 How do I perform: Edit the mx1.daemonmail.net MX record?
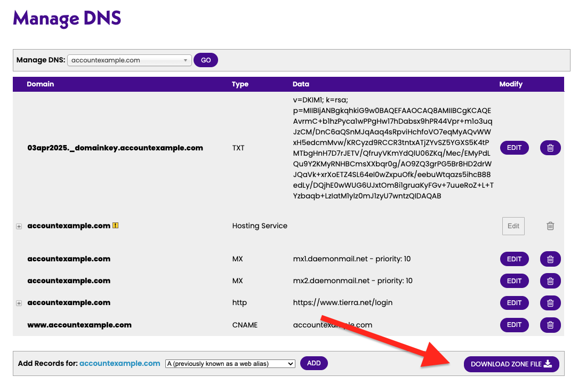click(x=514, y=259)
